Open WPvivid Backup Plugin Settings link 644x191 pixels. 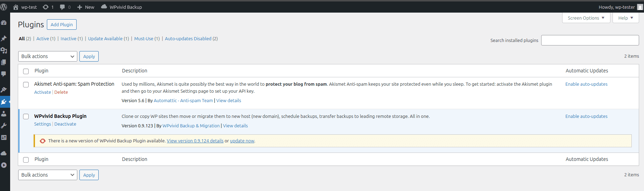click(x=43, y=124)
